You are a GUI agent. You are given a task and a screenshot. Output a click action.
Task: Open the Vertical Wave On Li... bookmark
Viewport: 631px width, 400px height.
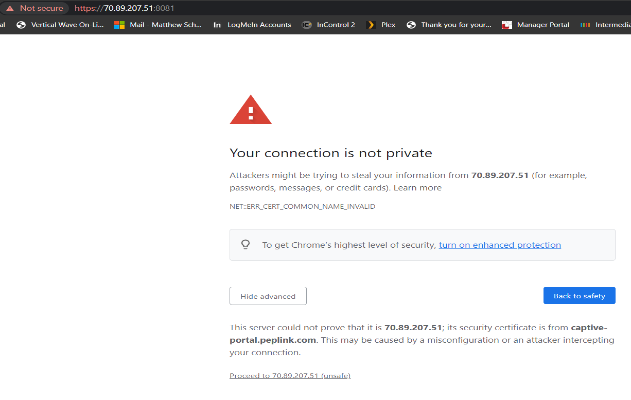click(x=60, y=25)
